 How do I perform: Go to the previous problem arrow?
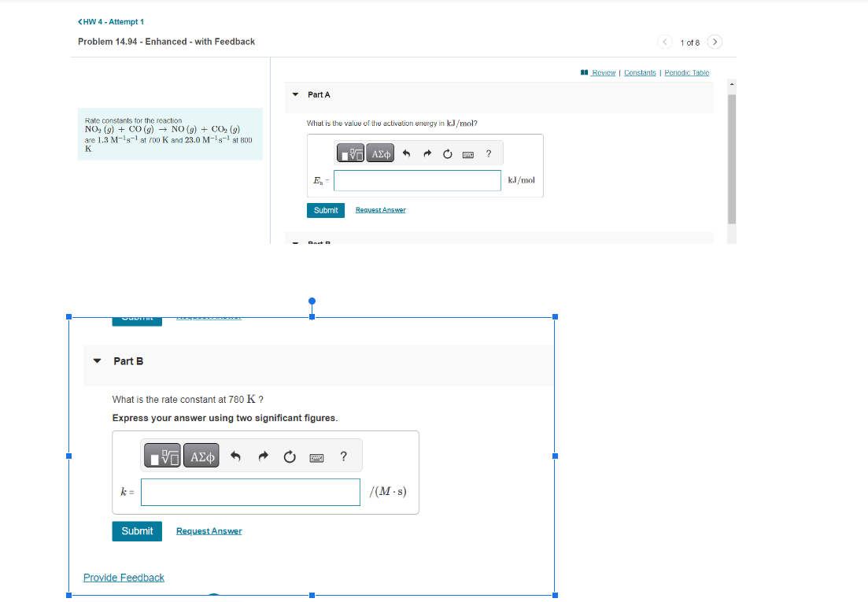click(x=665, y=42)
